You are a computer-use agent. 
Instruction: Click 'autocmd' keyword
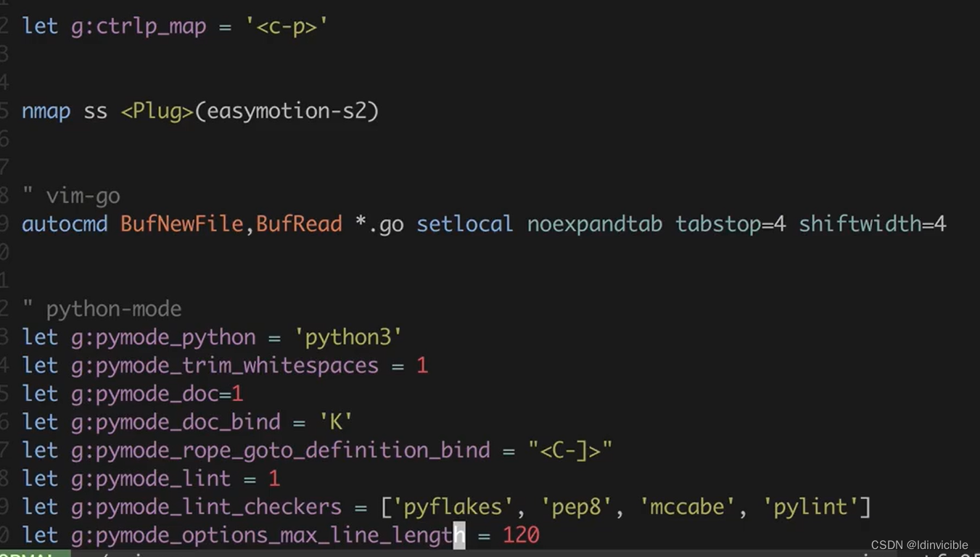(65, 224)
